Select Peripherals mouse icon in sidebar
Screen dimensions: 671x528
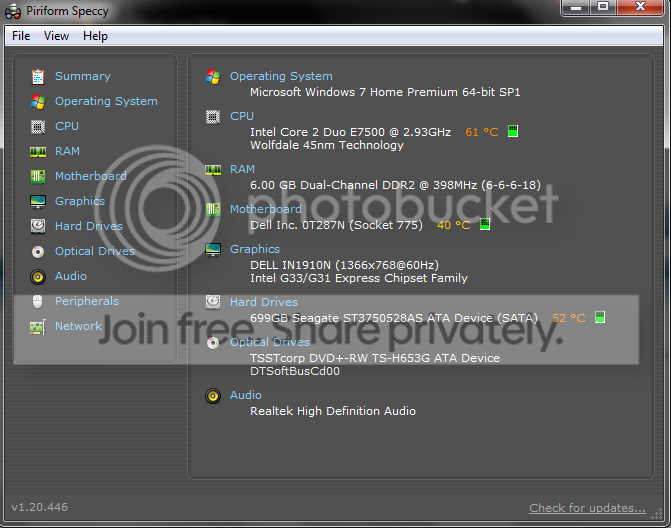(38, 301)
